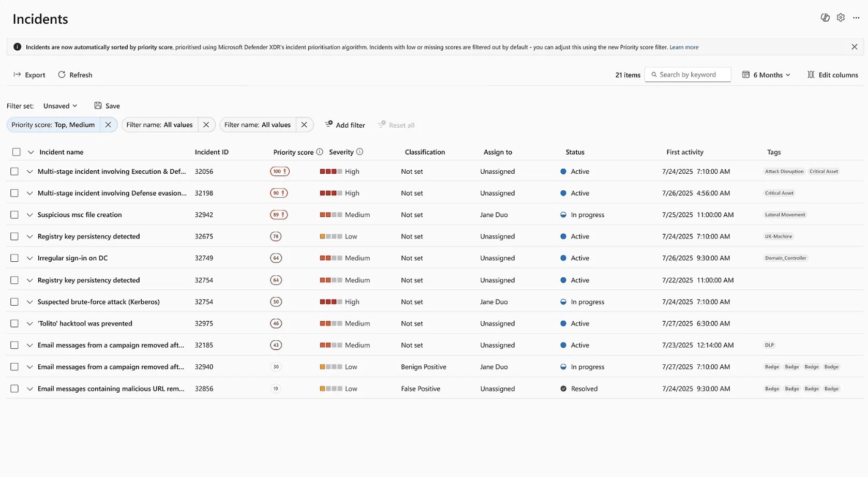Select checkbox for Suspected brute-force attack row
The height and width of the screenshot is (477, 868).
pyautogui.click(x=14, y=302)
